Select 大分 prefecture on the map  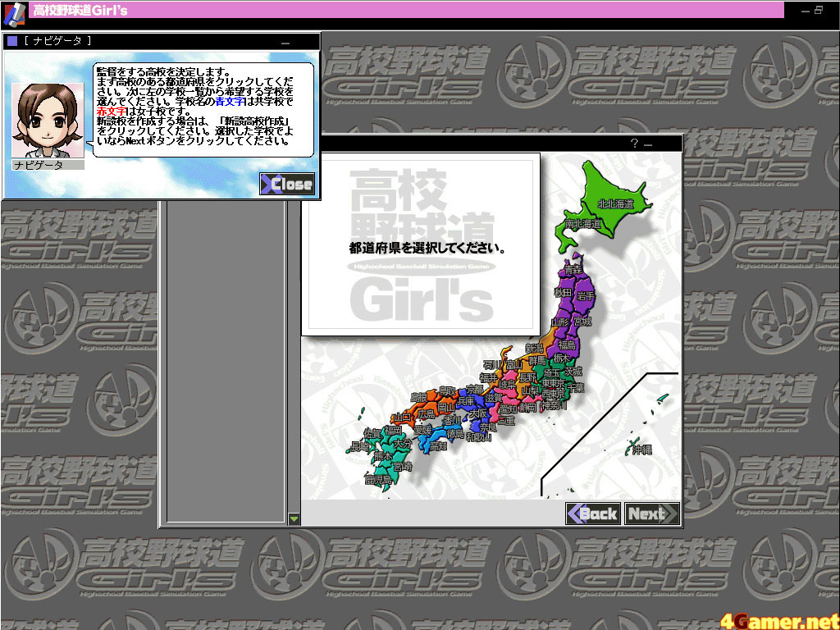click(x=402, y=444)
